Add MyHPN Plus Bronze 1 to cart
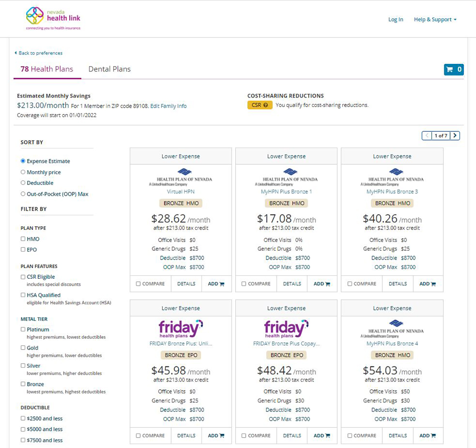This screenshot has height=448, width=476. (x=322, y=284)
